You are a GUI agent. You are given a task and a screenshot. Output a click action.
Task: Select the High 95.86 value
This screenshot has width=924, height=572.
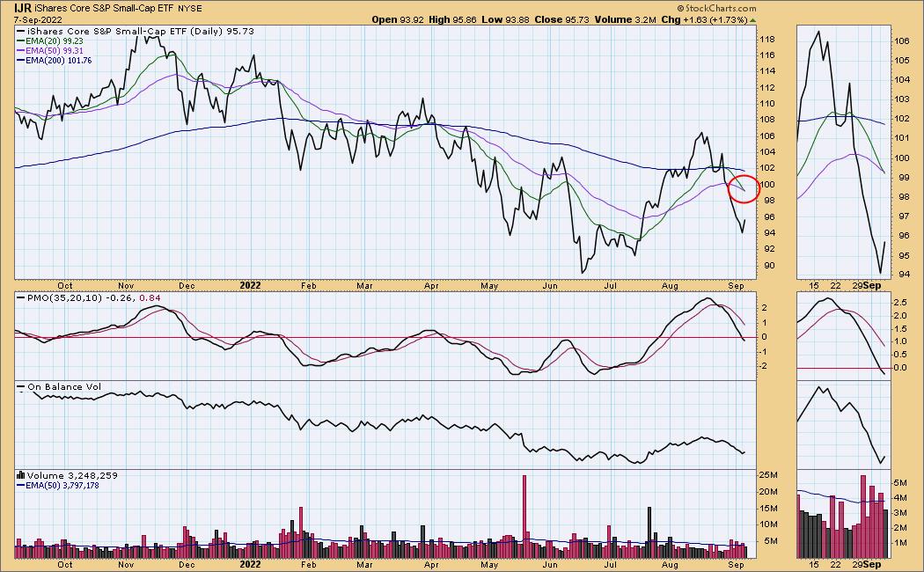[x=452, y=19]
